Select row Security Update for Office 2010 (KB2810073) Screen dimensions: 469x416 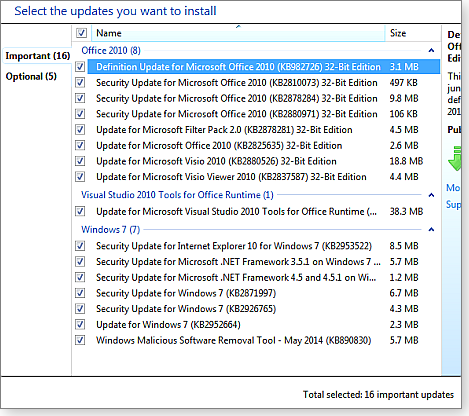[x=264, y=82]
